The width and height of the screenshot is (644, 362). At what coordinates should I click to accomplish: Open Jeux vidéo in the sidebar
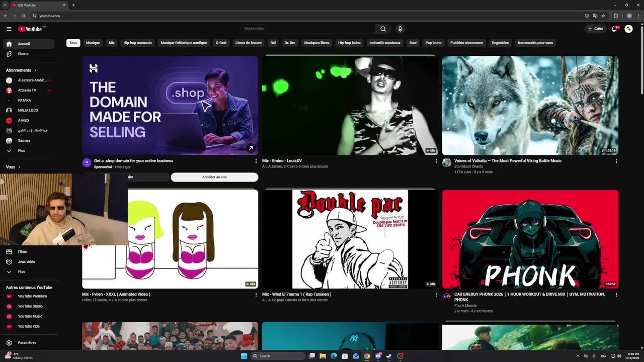[28, 261]
